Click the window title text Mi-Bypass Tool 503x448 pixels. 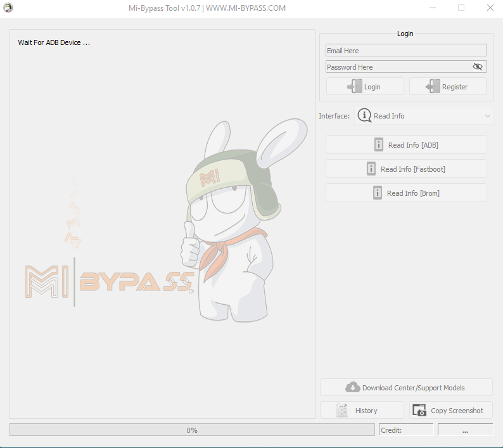click(x=207, y=8)
